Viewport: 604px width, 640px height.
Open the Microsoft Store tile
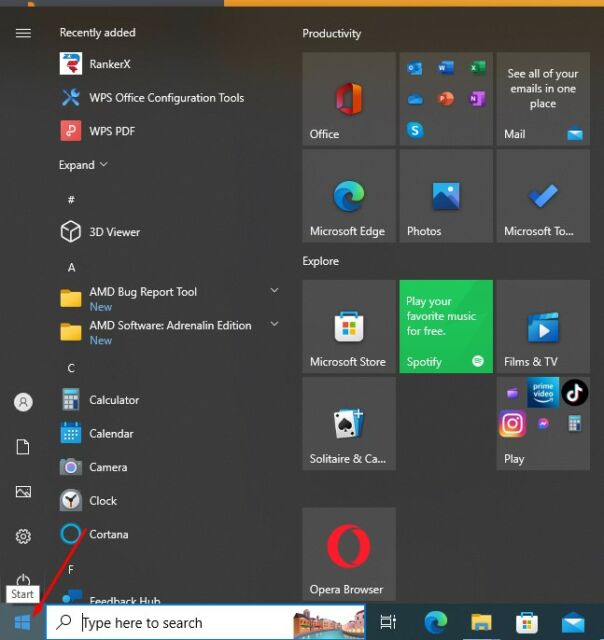pyautogui.click(x=349, y=327)
